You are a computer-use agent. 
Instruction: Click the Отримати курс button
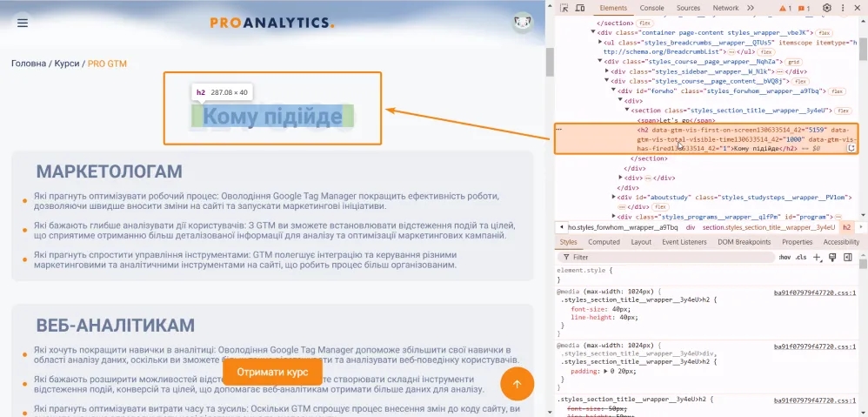[272, 372]
